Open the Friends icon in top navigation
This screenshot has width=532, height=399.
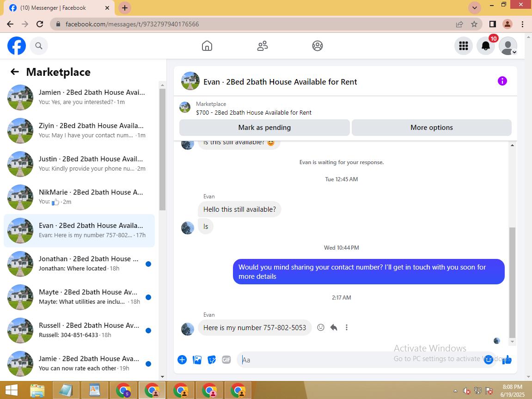tap(262, 46)
